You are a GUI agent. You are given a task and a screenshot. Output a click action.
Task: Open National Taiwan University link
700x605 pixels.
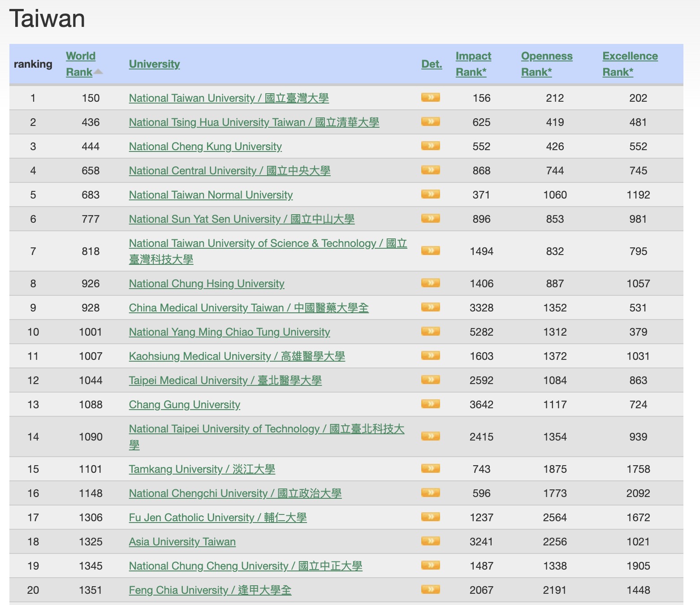tap(229, 98)
